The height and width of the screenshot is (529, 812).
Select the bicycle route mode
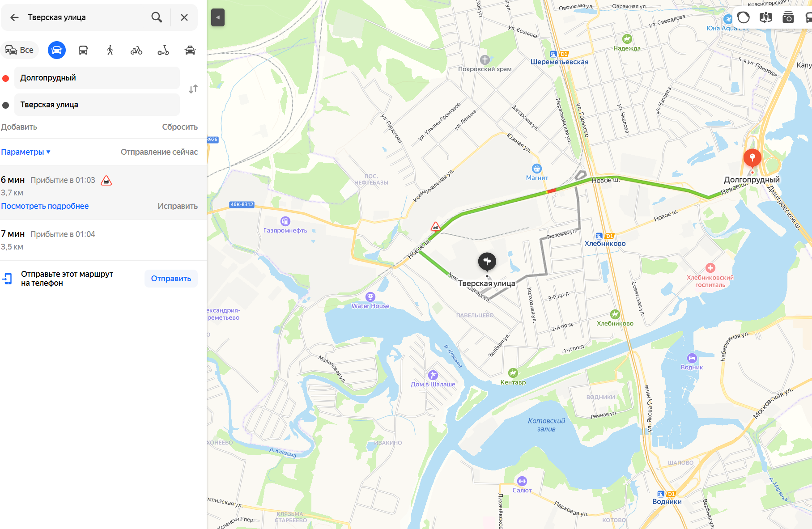[x=136, y=50]
